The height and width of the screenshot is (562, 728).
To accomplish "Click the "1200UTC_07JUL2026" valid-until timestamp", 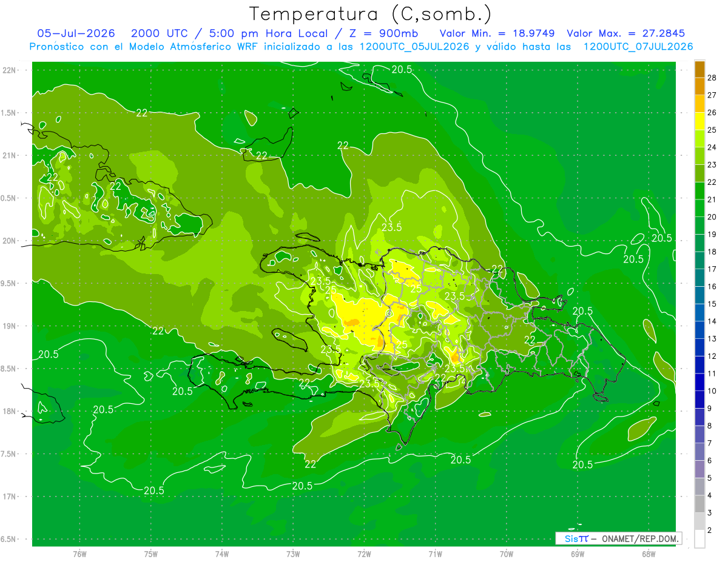I will [x=638, y=47].
